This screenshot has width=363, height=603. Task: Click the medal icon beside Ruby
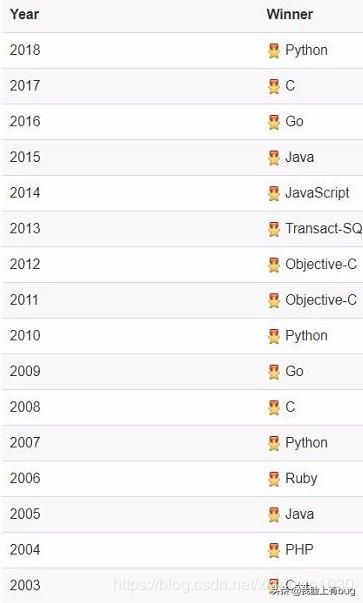274,479
